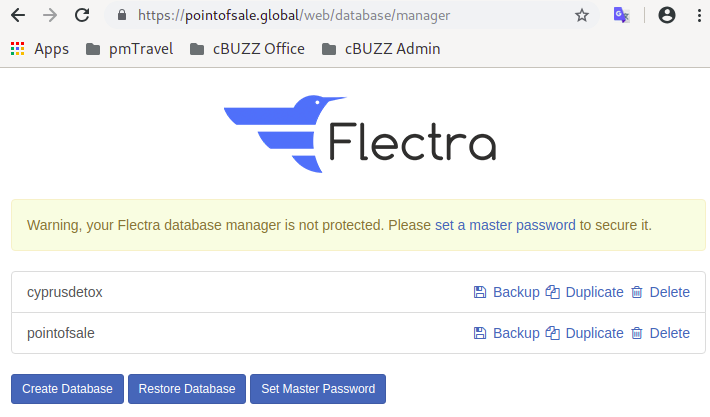710x417 pixels.
Task: Click the trash icon for pointofsale
Action: click(x=637, y=333)
